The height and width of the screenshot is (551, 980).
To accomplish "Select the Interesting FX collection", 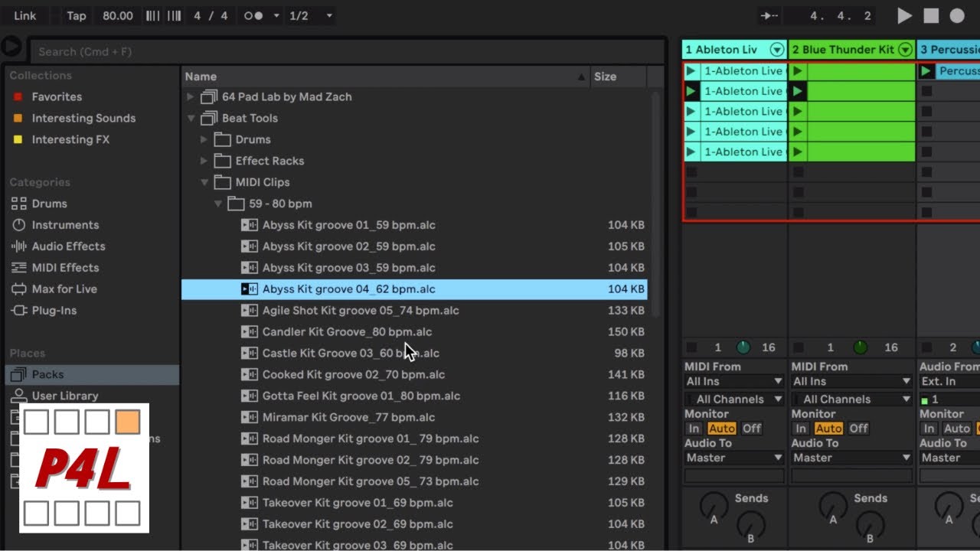I will 70,139.
